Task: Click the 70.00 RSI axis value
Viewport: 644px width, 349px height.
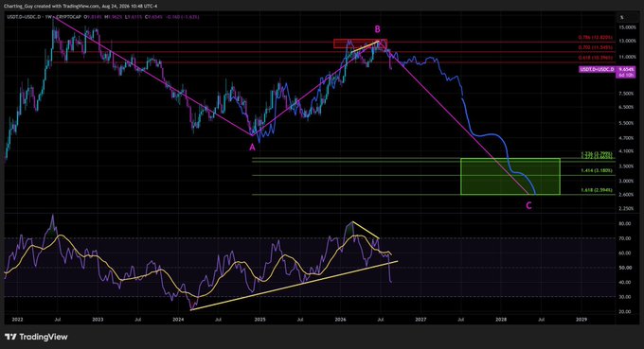Action: click(x=625, y=238)
